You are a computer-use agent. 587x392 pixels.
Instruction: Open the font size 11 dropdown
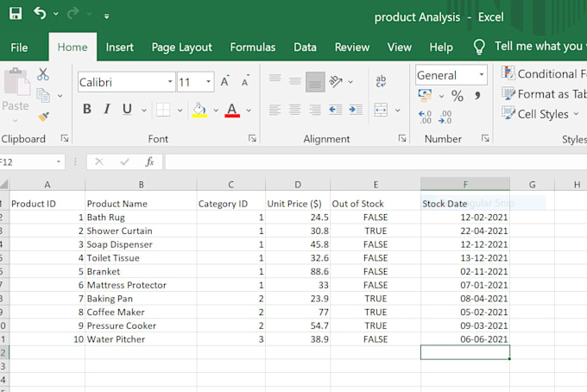click(208, 82)
